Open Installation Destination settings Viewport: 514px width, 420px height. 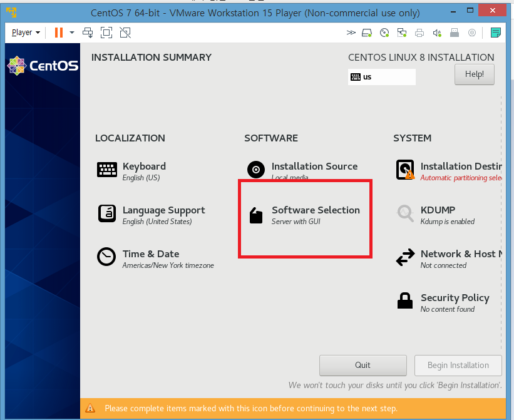pos(448,172)
